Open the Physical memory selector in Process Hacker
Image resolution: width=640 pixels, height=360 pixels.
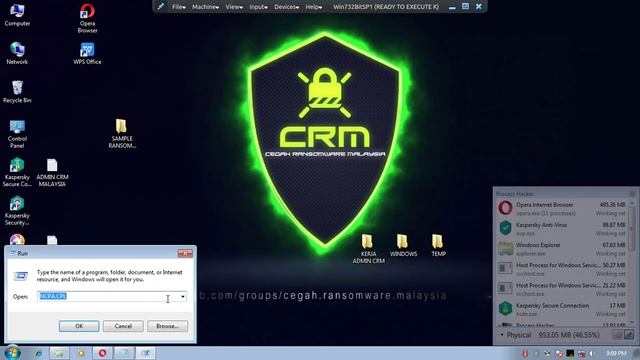[x=516, y=335]
